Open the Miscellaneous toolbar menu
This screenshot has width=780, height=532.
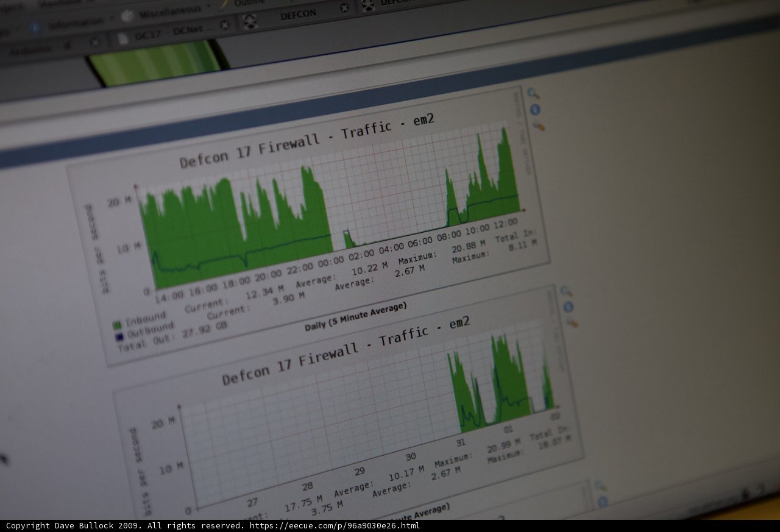click(x=165, y=12)
